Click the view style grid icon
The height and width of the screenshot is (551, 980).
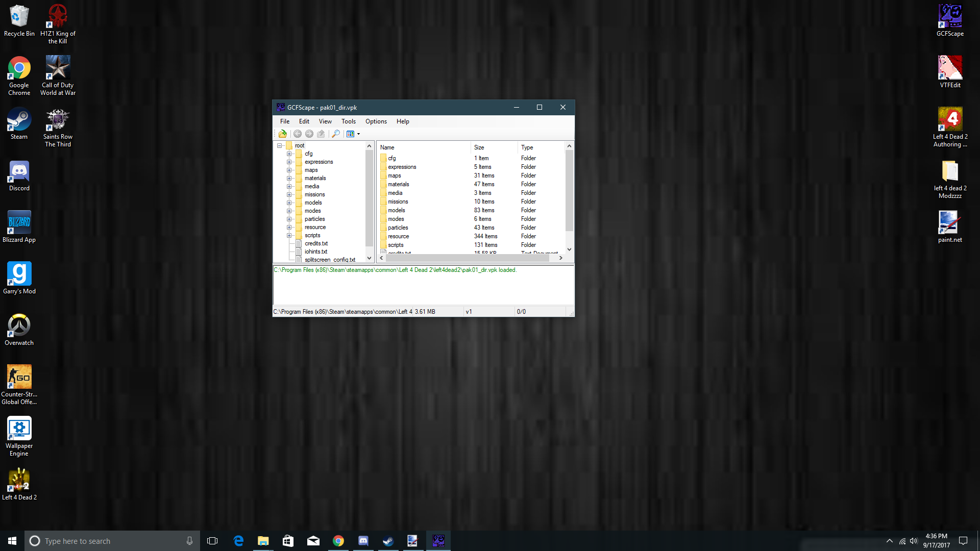tap(350, 134)
